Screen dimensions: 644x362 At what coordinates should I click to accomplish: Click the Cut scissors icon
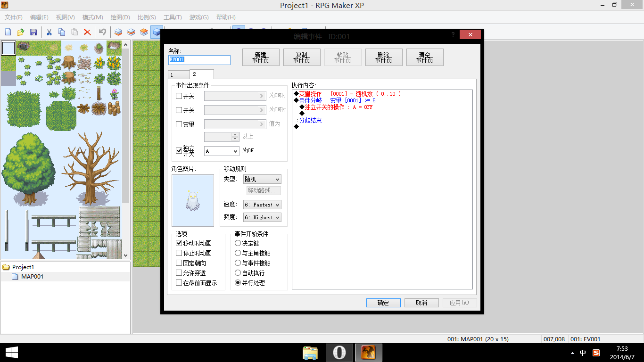tap(49, 32)
